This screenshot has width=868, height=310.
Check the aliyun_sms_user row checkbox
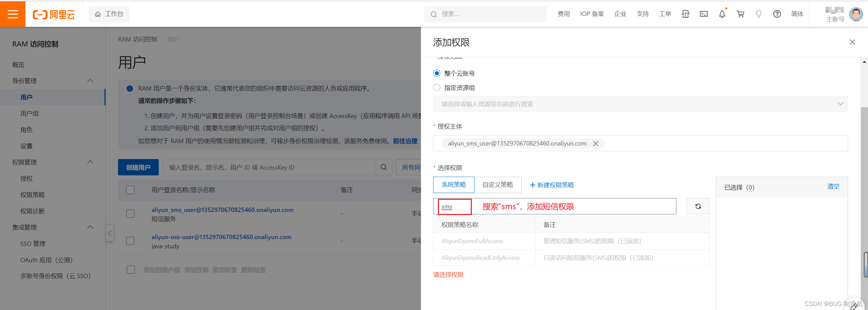click(130, 213)
